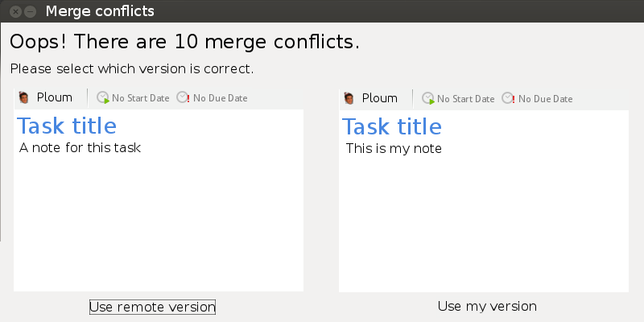This screenshot has height=322, width=644.
Task: Click the Merge conflicts title bar
Action: (x=322, y=12)
